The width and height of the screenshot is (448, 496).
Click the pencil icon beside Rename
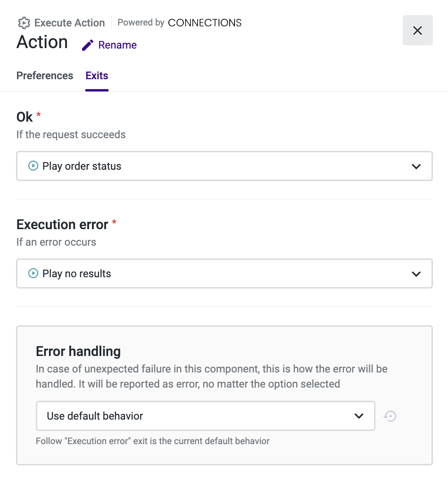88,45
